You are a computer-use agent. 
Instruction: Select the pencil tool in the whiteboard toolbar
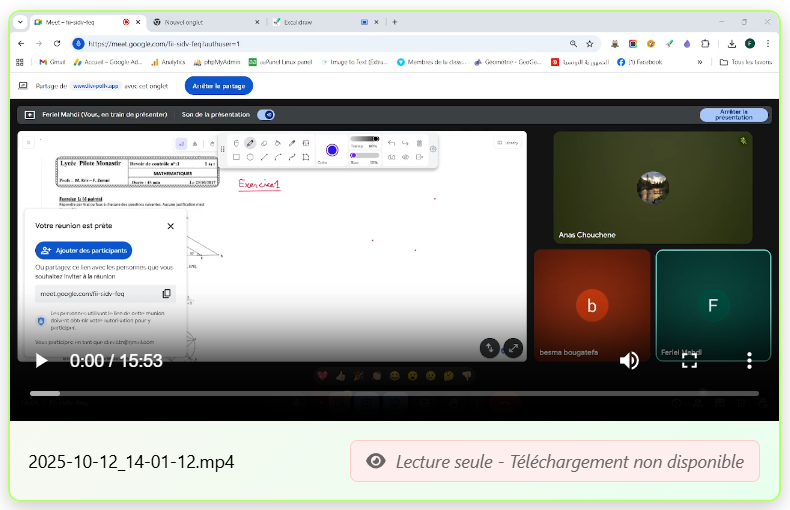[x=250, y=143]
